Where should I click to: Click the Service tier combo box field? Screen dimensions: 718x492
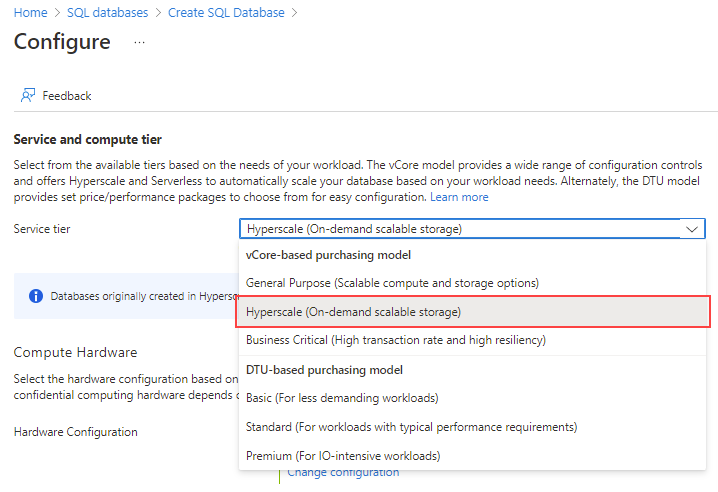460,229
